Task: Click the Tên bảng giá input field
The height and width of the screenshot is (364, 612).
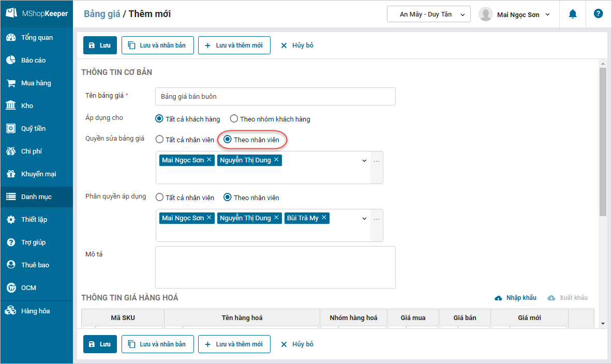Action: coord(275,97)
